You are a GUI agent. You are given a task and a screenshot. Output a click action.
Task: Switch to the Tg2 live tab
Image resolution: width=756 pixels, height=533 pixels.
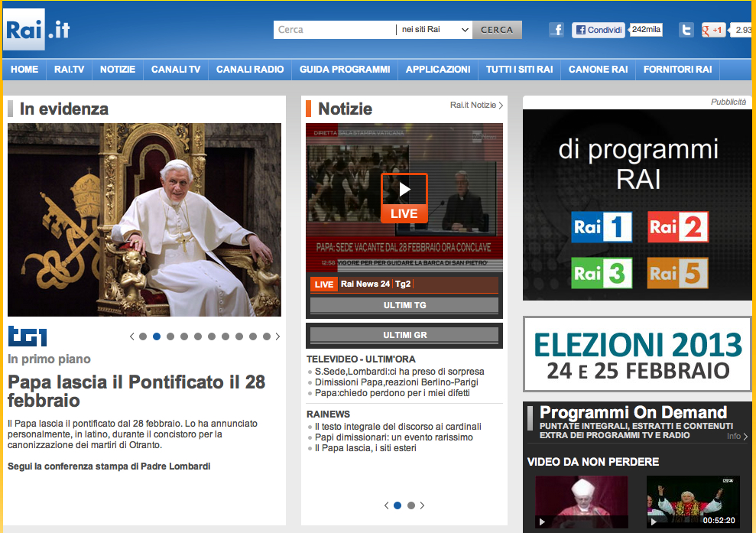pyautogui.click(x=403, y=284)
